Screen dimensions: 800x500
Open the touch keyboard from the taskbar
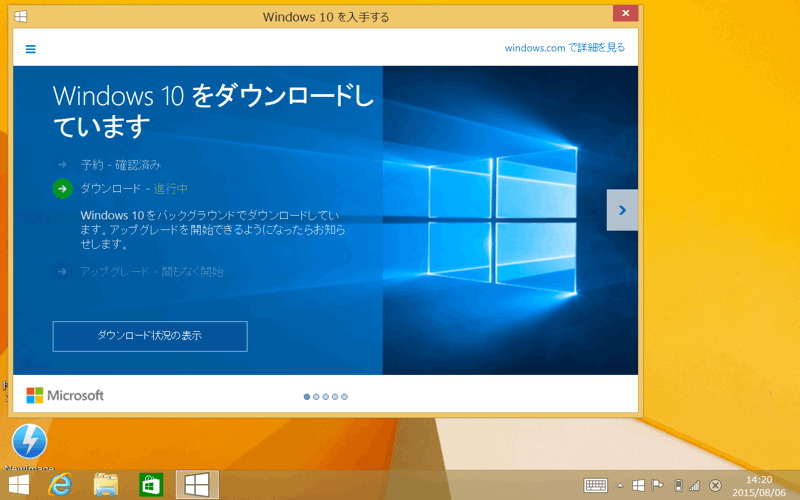click(x=596, y=485)
